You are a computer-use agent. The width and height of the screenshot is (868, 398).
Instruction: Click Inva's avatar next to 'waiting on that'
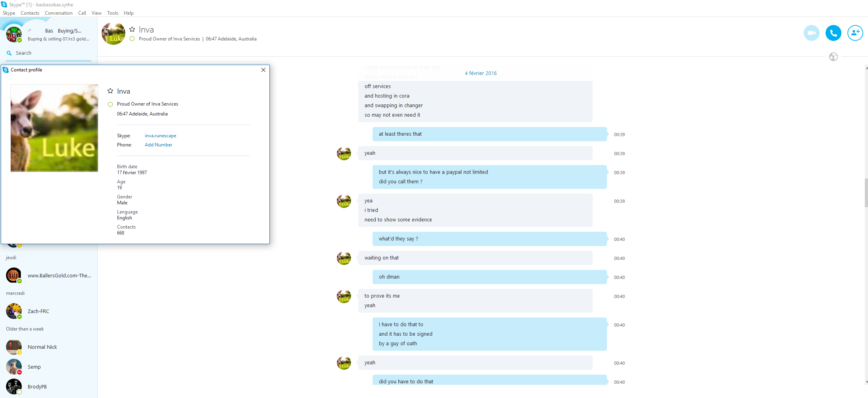click(344, 258)
